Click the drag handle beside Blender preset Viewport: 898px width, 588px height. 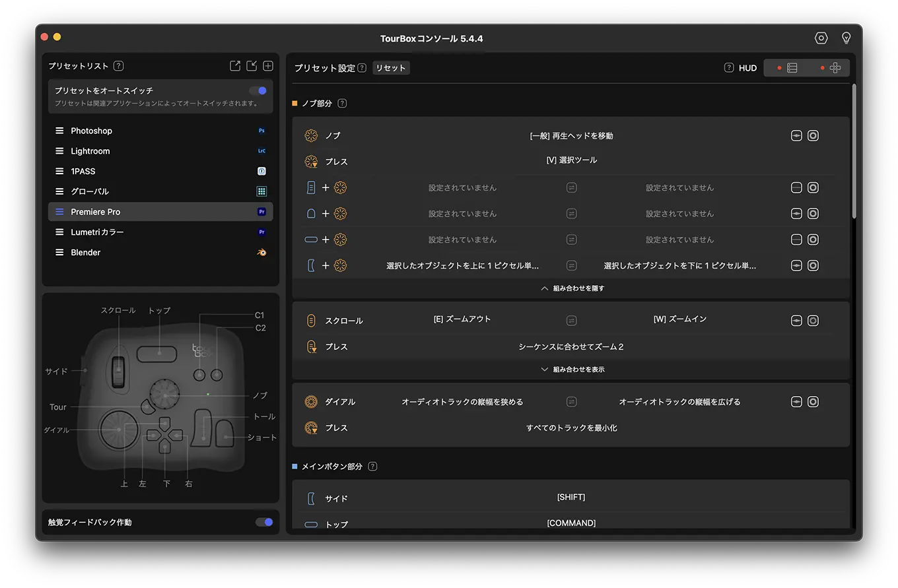point(59,252)
